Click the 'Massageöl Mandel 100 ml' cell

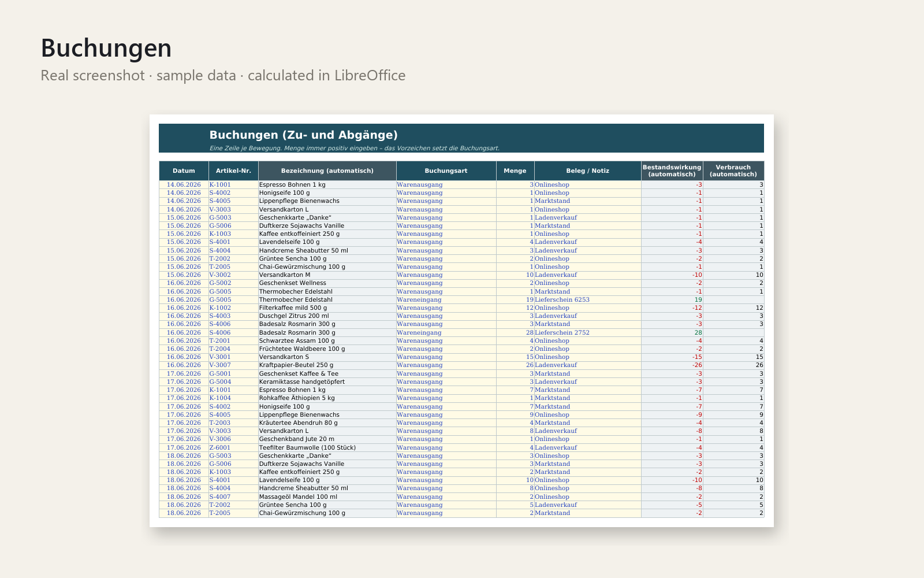click(327, 497)
